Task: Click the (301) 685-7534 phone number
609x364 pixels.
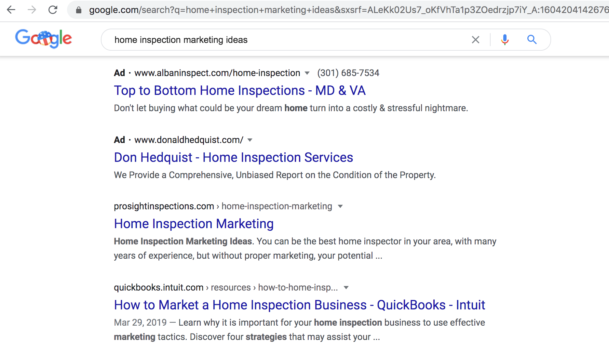Action: pyautogui.click(x=348, y=73)
